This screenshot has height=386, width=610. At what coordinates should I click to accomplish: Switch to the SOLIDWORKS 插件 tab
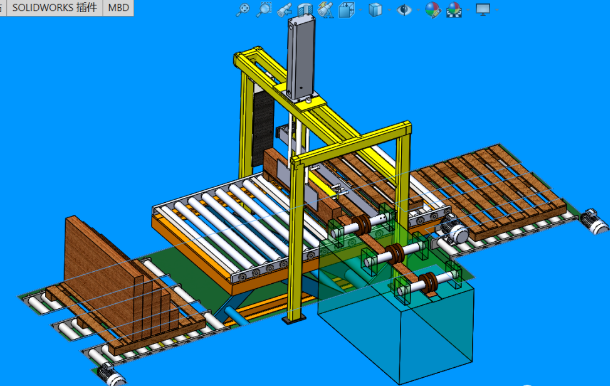(x=54, y=8)
